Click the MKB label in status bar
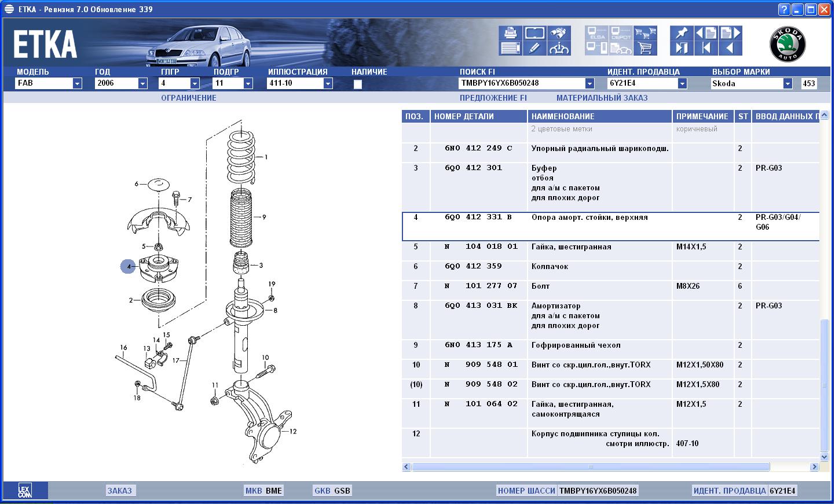The width and height of the screenshot is (835, 504). [x=254, y=491]
